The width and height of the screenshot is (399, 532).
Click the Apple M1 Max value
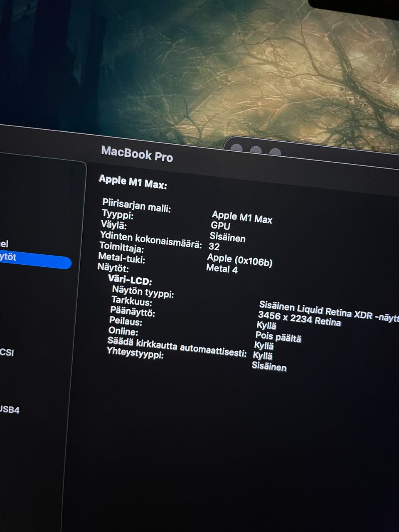click(242, 217)
